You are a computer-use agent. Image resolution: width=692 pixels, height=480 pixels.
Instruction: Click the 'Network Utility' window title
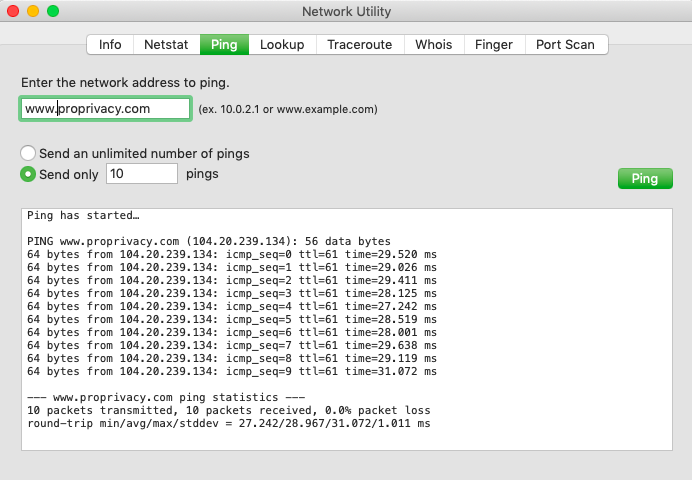[346, 12]
